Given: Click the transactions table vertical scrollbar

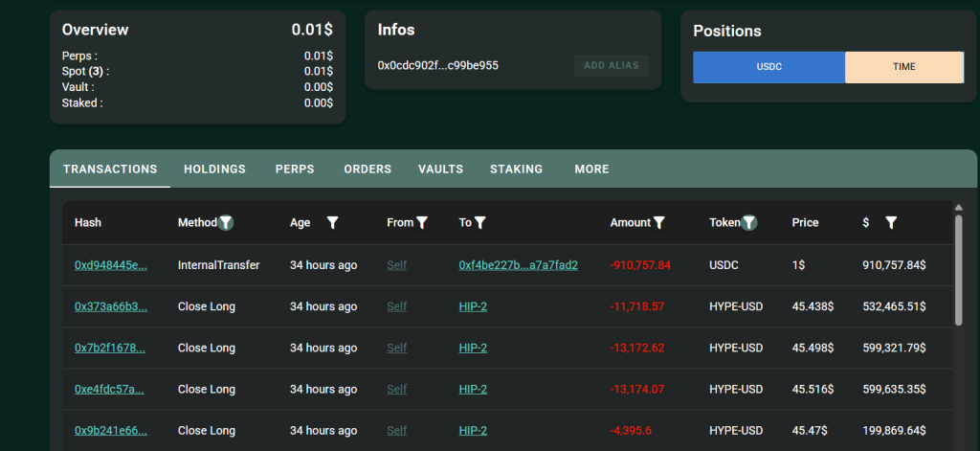Looking at the screenshot, I should click(x=958, y=271).
